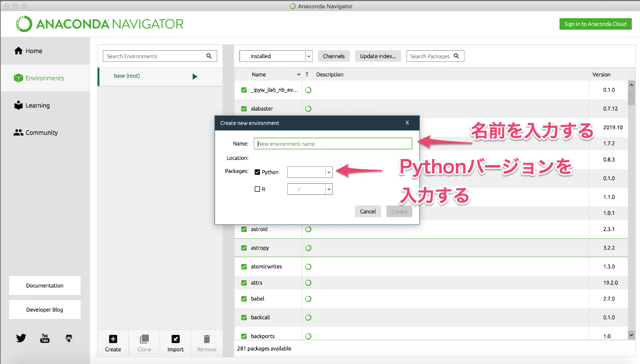Toggle the backports package checkbox
Screen dimensions: 640x364
coord(244,336)
